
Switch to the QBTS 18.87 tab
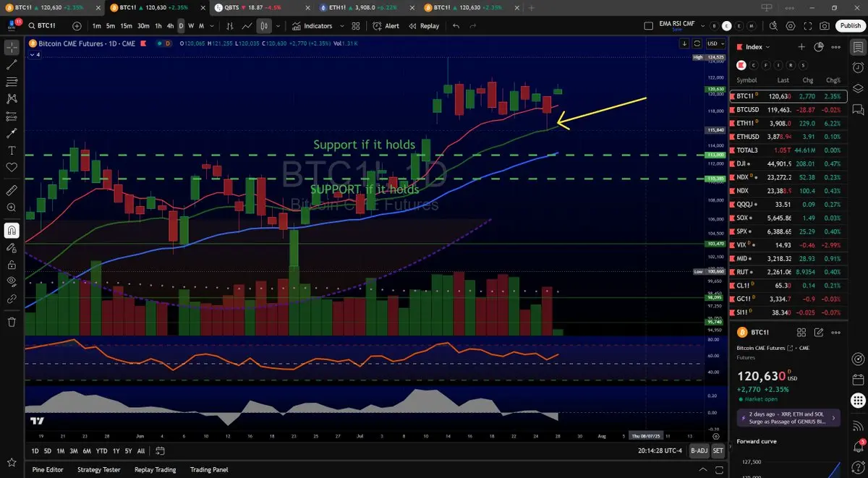(x=262, y=7)
